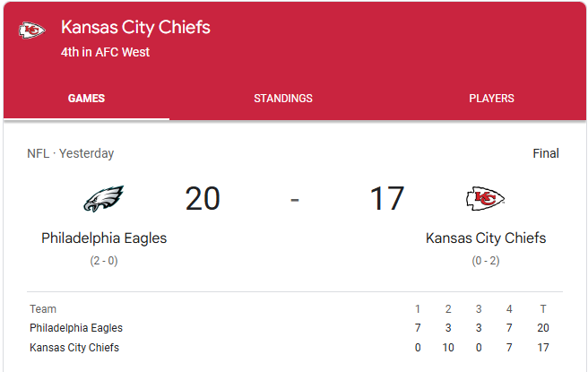
Task: Click the Chiefs final score of 17
Action: click(387, 199)
